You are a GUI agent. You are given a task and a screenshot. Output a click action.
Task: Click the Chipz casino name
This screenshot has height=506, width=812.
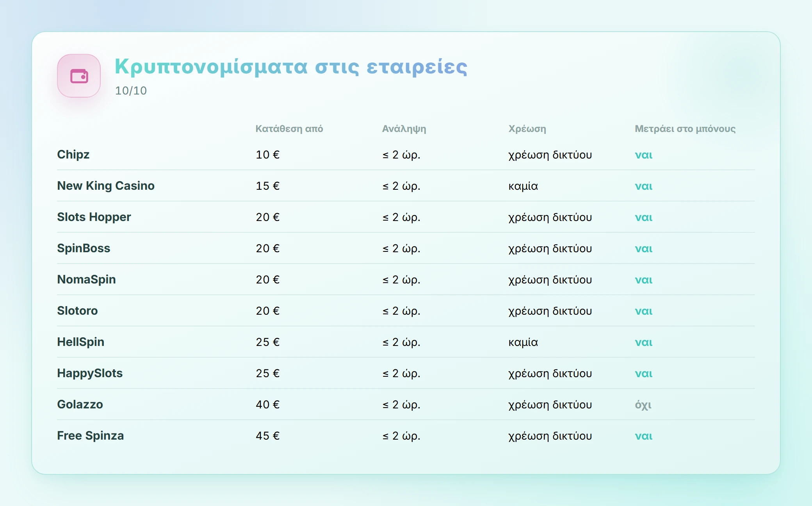click(x=73, y=155)
